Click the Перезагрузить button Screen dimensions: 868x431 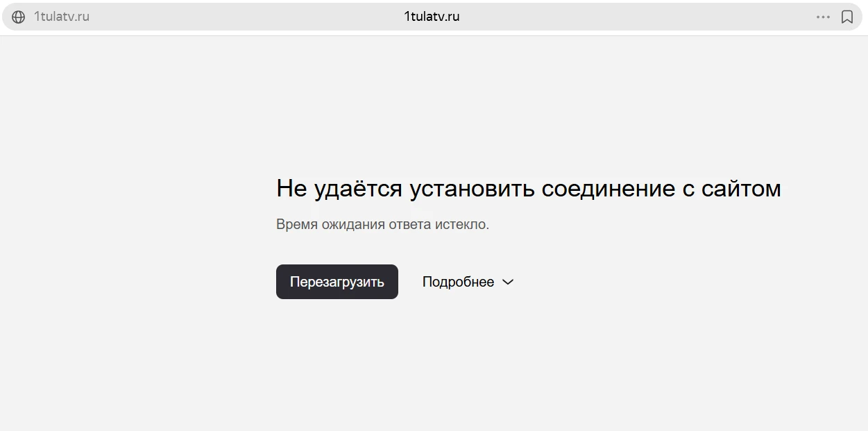point(337,282)
